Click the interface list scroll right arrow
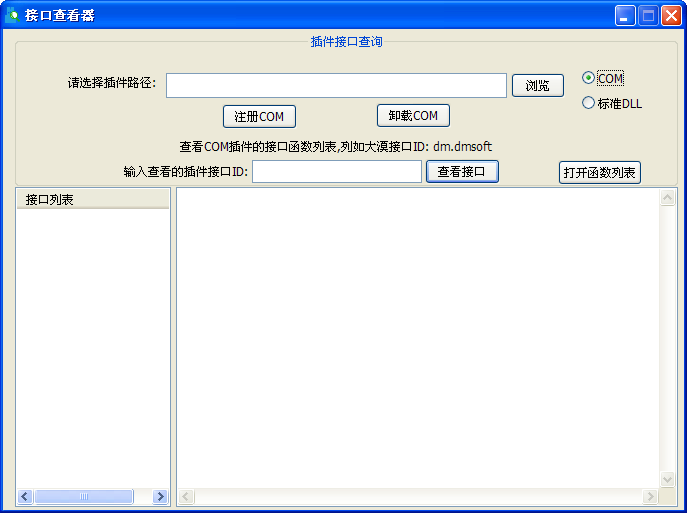 pyautogui.click(x=160, y=497)
